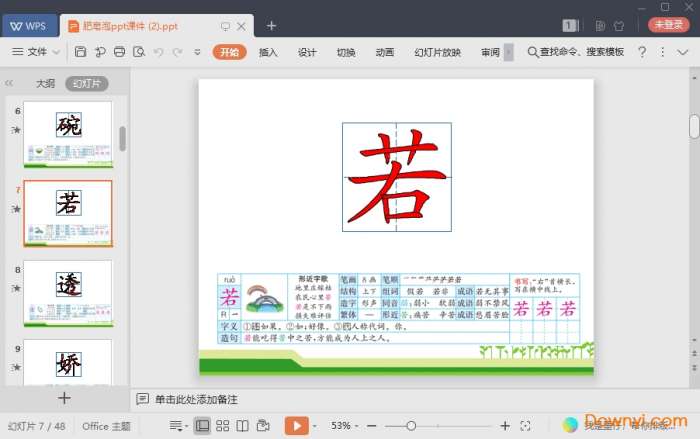700x439 pixels.
Task: Open the more options vertical dots
Action: click(x=662, y=52)
